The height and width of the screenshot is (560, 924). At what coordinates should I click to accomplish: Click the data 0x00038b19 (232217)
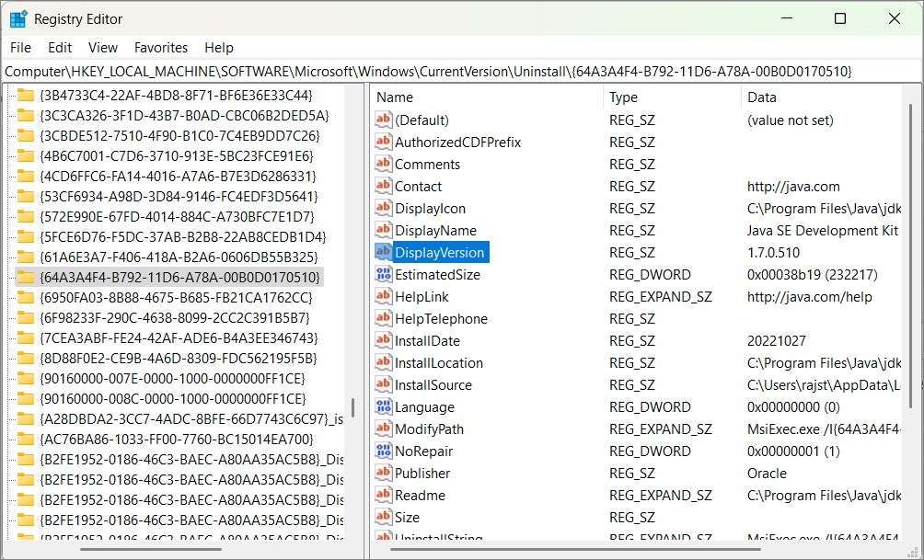click(812, 274)
